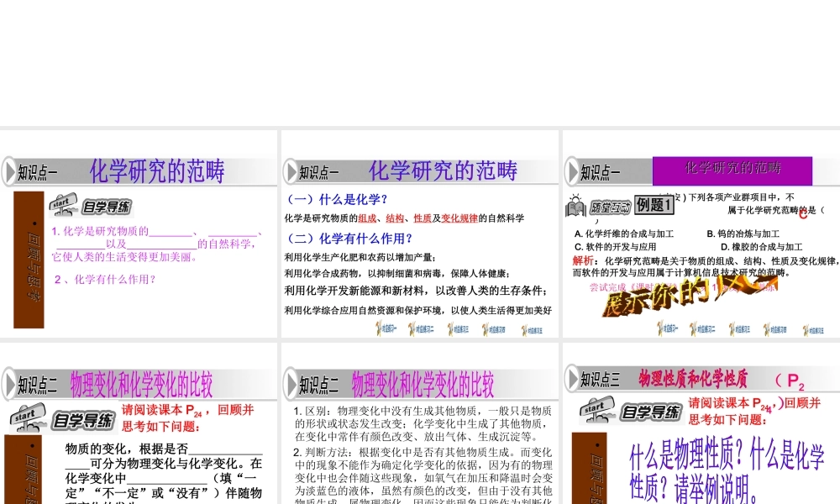The height and width of the screenshot is (504, 840).
Task: Click the 对应练习一 link on the 什么是化学 slide
Action: (x=386, y=328)
